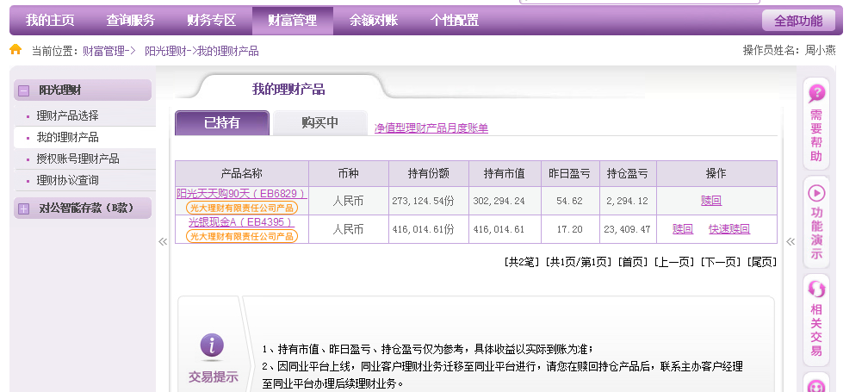Switch to the 购买中 tab

point(319,123)
